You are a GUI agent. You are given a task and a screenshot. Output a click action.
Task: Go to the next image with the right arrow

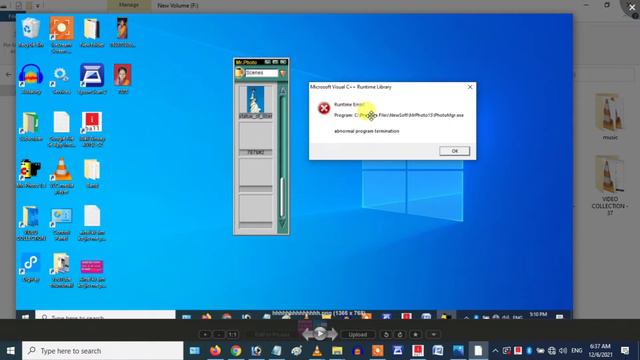click(332, 334)
